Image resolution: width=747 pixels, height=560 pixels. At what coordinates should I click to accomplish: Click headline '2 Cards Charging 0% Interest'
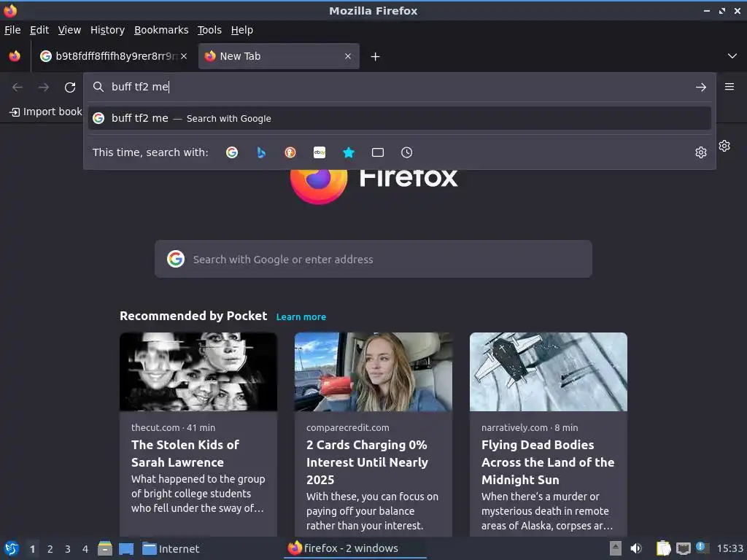(x=368, y=462)
